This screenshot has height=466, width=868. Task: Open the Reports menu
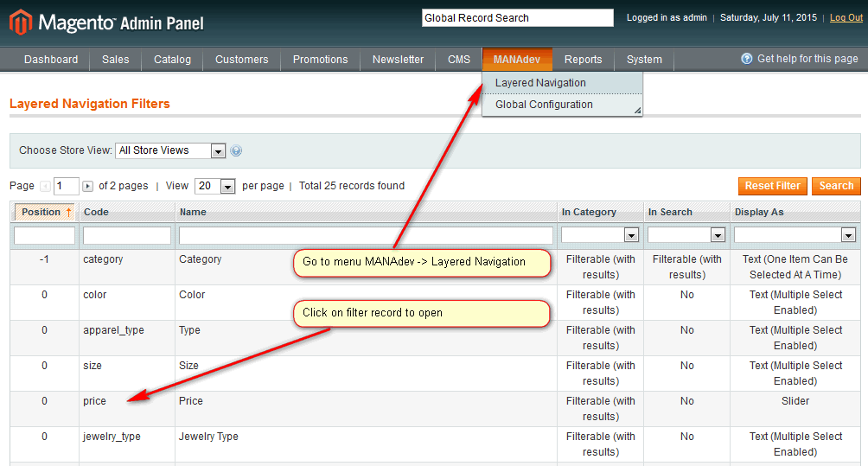583,59
